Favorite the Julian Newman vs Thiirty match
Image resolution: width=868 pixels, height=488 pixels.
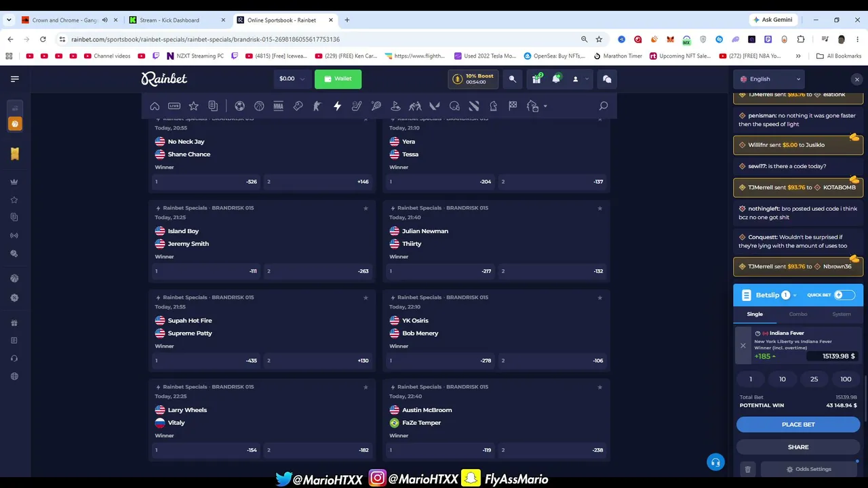pyautogui.click(x=599, y=208)
